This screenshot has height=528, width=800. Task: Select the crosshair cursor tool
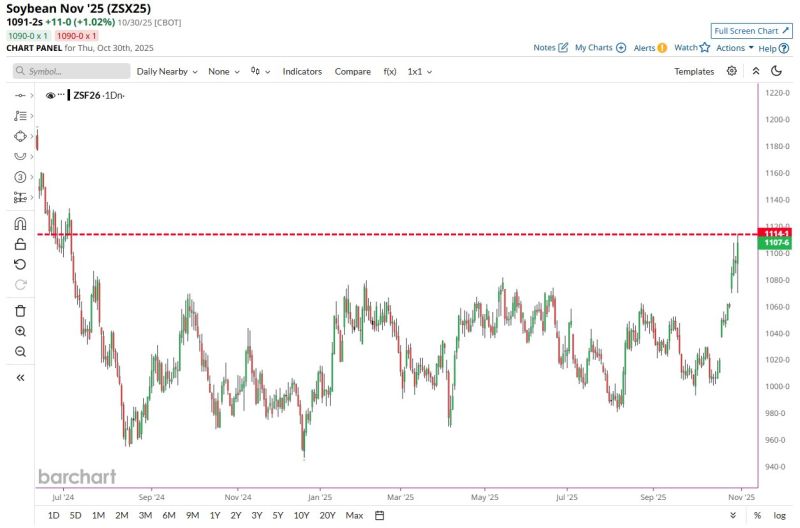[20, 95]
